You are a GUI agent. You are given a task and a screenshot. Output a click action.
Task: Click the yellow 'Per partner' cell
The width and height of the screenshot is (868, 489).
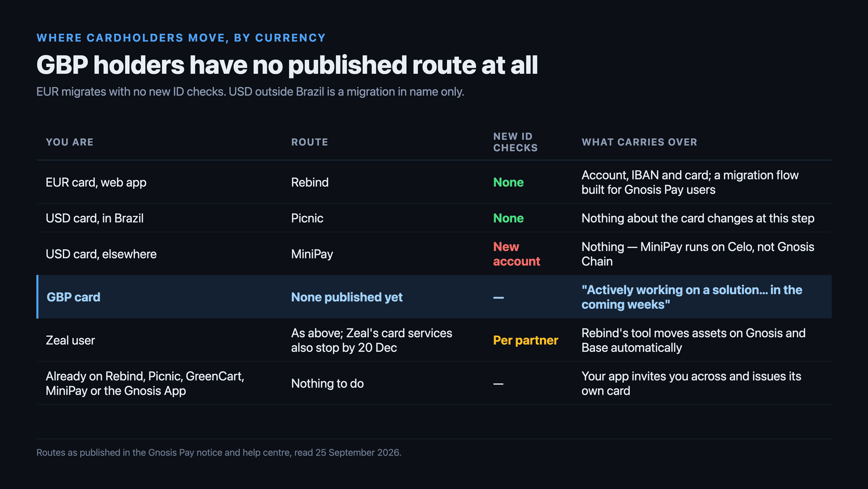tap(525, 340)
